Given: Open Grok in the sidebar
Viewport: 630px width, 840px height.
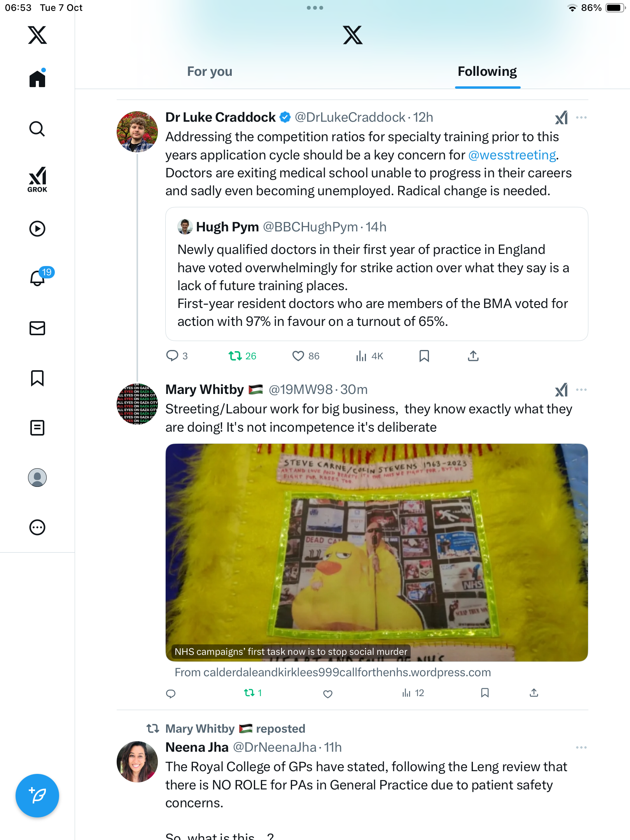Looking at the screenshot, I should [x=37, y=179].
